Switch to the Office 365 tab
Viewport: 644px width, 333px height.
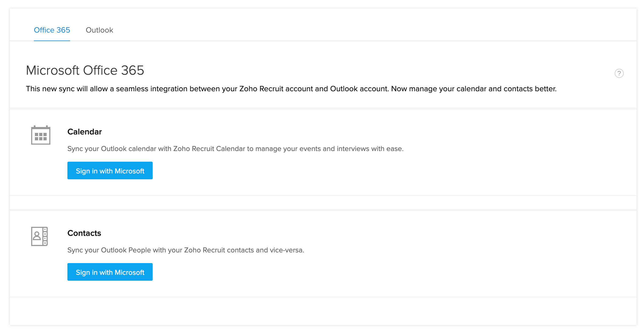click(x=52, y=30)
